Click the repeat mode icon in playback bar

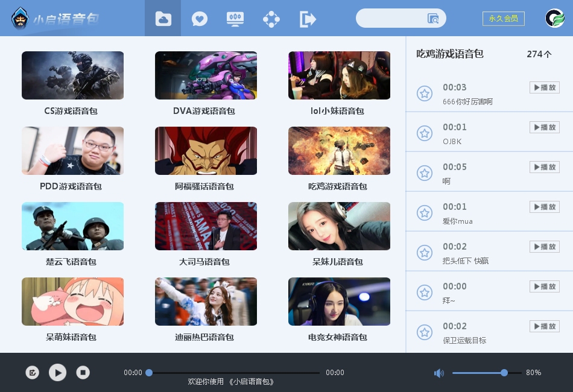33,373
